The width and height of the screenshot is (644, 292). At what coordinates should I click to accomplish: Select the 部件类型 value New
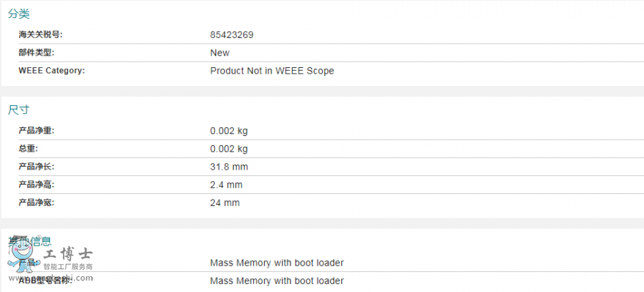(220, 52)
